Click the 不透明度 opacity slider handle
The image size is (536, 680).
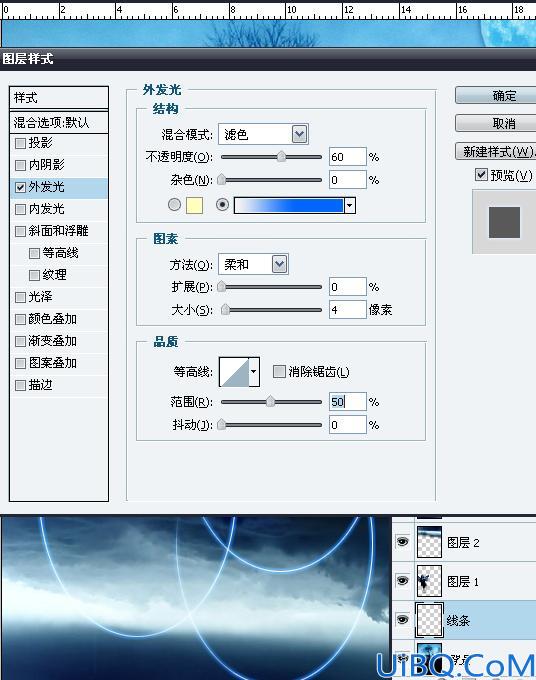[281, 156]
